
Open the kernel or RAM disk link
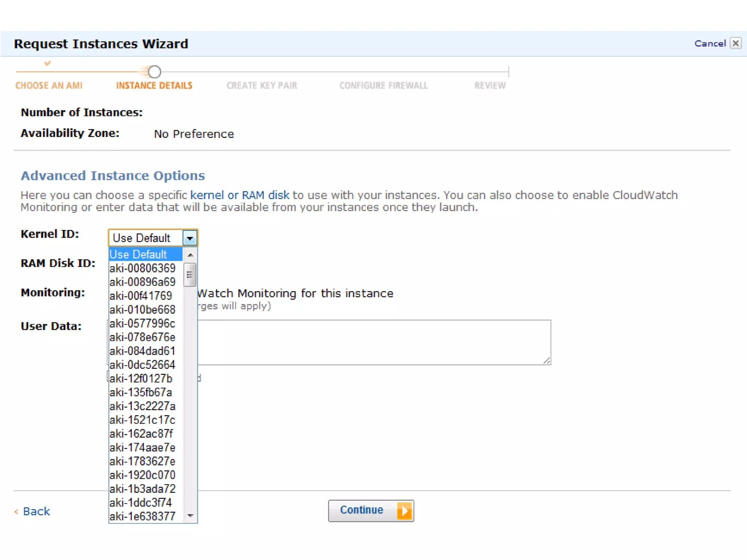pyautogui.click(x=240, y=195)
